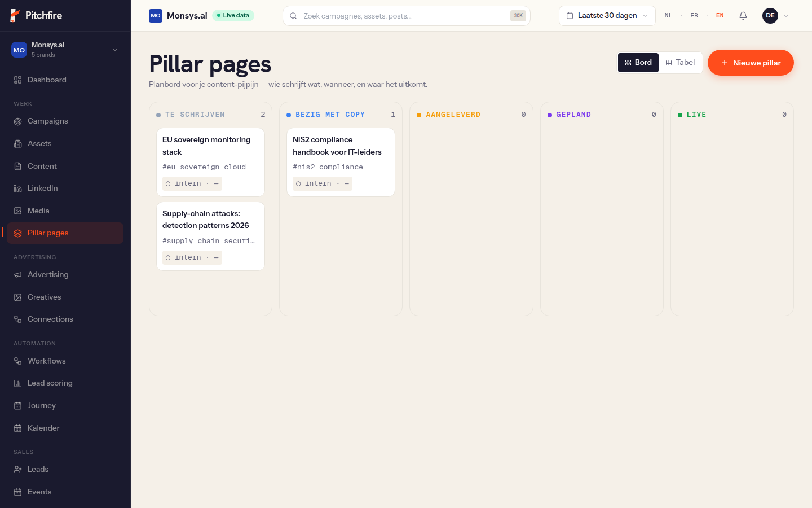Viewport: 812px width, 508px height.
Task: Click the TE SCHRIJVEN column header
Action: [x=210, y=115]
